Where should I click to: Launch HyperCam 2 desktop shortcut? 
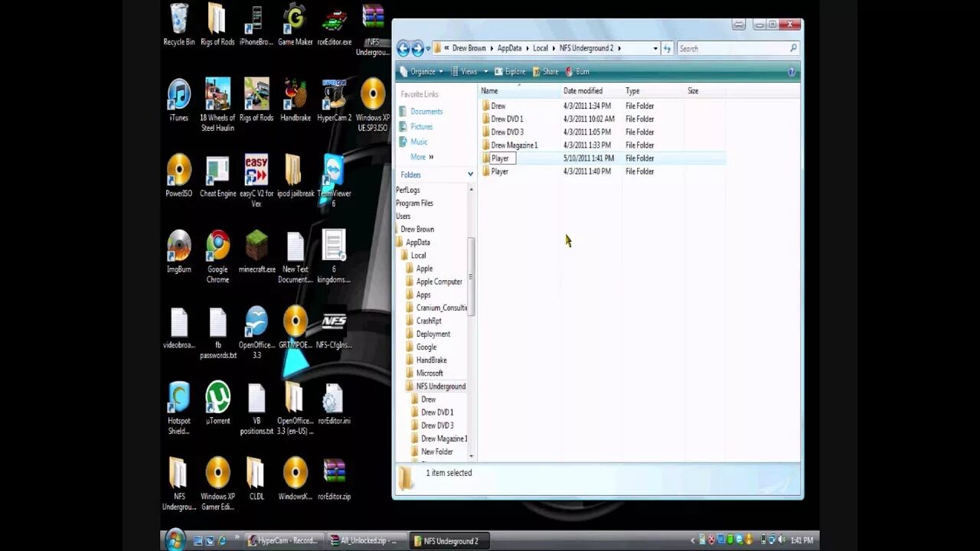[x=334, y=99]
